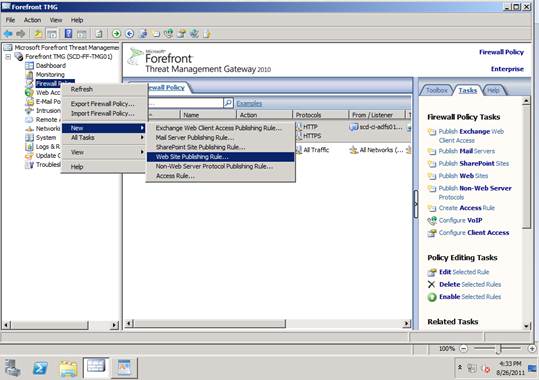Select Mail Server Publishing Rule menu item
Image resolution: width=539 pixels, height=380 pixels.
[x=220, y=138]
